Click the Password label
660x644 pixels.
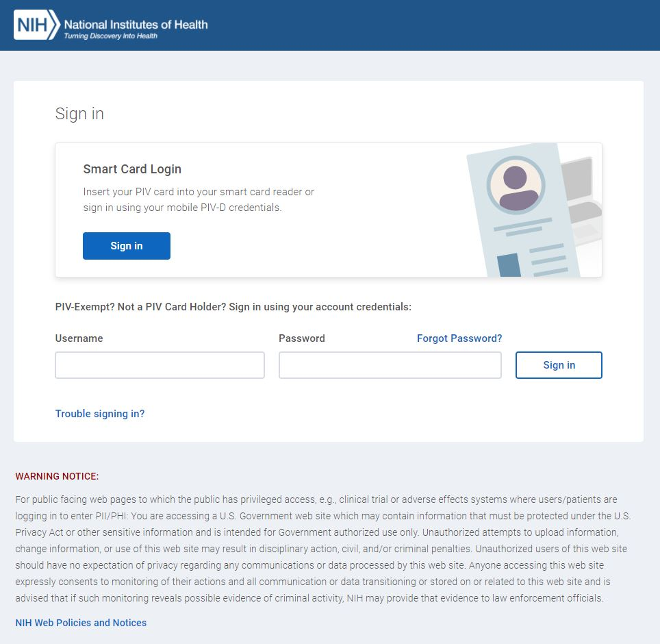pyautogui.click(x=301, y=338)
